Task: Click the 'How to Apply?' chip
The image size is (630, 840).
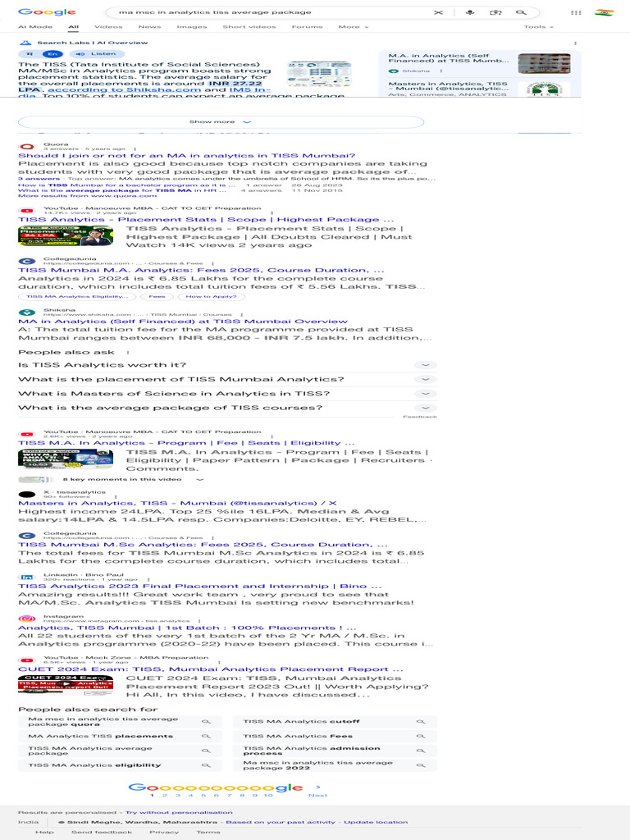Action: pos(211,296)
